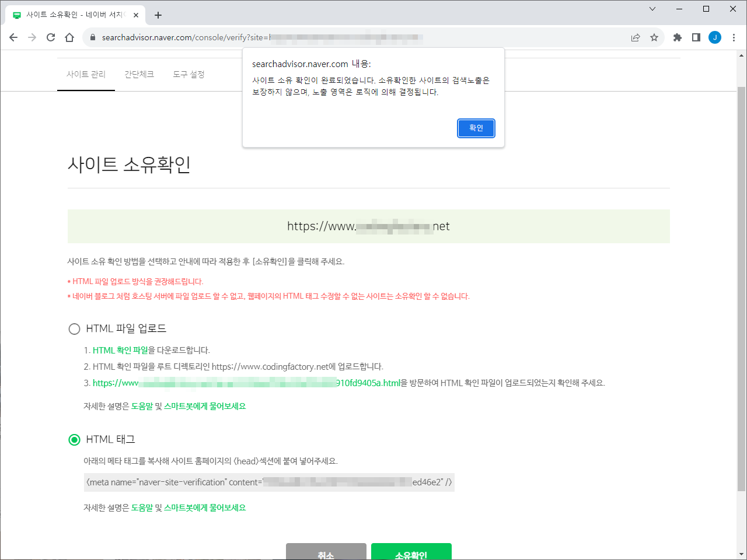Open 도움말 link under HTML 파일 업로드
Viewport: 747px width, 560px height.
point(142,407)
